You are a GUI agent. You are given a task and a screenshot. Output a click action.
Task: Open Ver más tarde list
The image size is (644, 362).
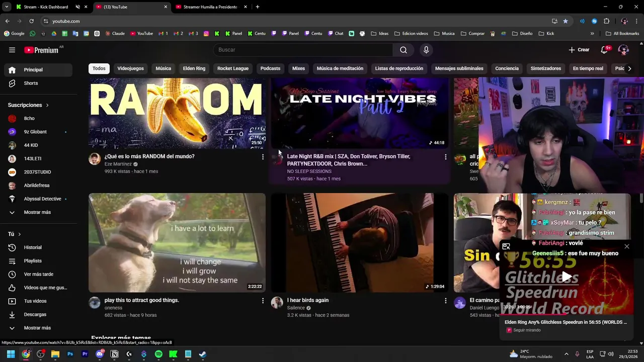pyautogui.click(x=38, y=274)
